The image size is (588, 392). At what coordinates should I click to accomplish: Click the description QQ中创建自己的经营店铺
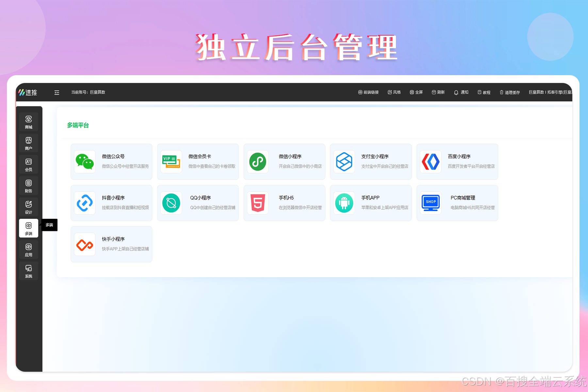213,208
